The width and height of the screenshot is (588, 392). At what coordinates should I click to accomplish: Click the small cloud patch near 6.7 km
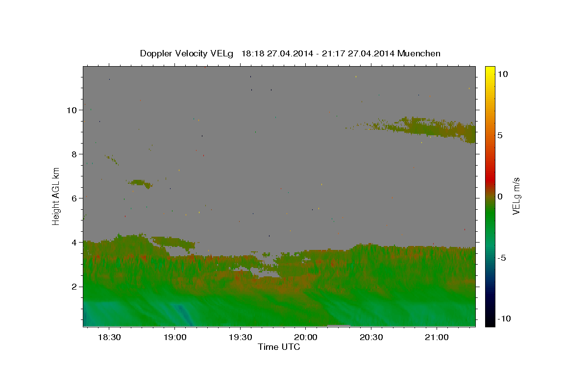pos(141,184)
